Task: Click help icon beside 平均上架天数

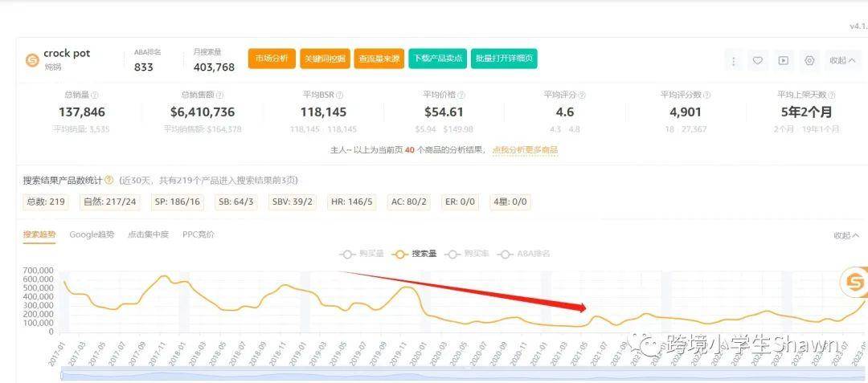Action: pos(832,95)
